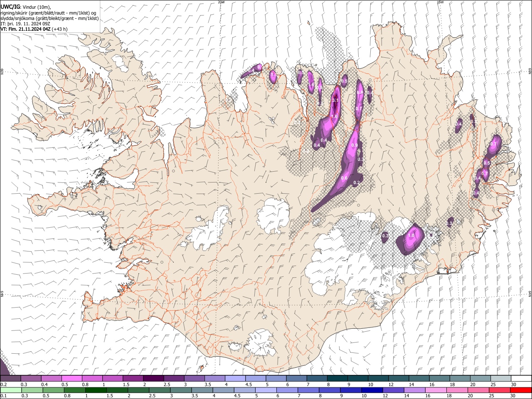
Task: Click the 'slydda/snjókoma' description line
Action: point(49,18)
